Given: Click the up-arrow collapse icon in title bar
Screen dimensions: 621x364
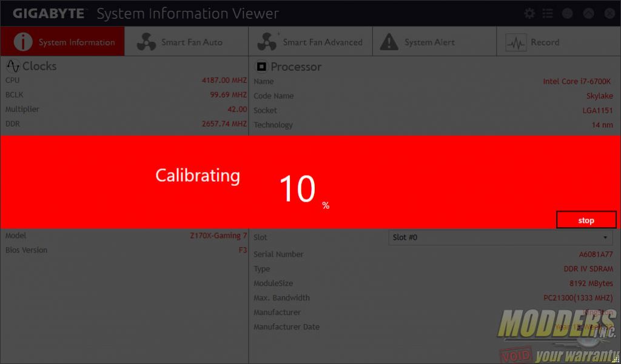Looking at the screenshot, I should point(588,13).
